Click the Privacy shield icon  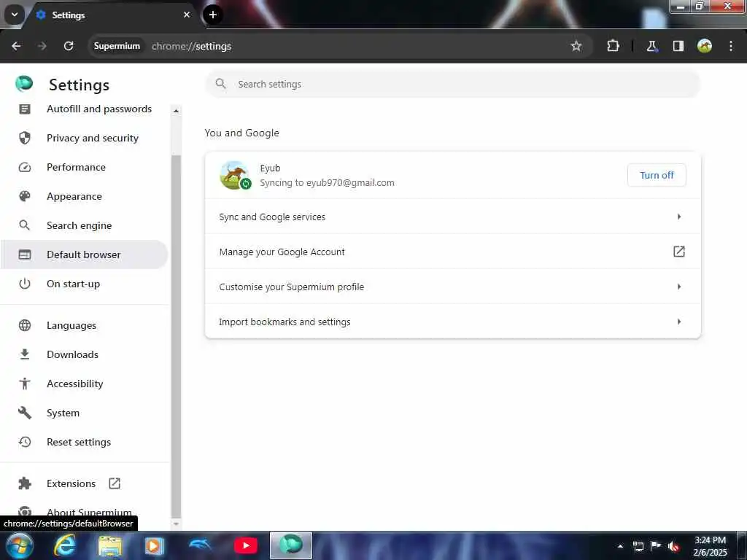click(x=25, y=138)
